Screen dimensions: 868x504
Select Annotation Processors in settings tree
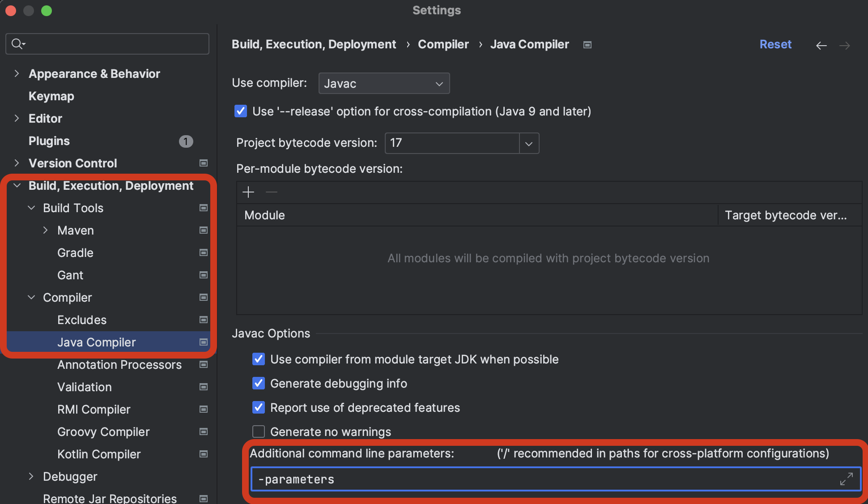pyautogui.click(x=119, y=365)
